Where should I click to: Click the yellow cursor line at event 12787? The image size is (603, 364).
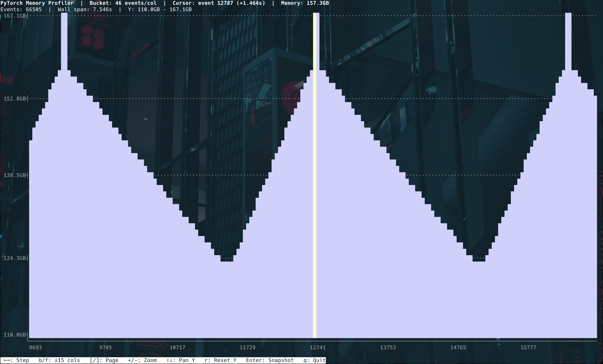314,175
